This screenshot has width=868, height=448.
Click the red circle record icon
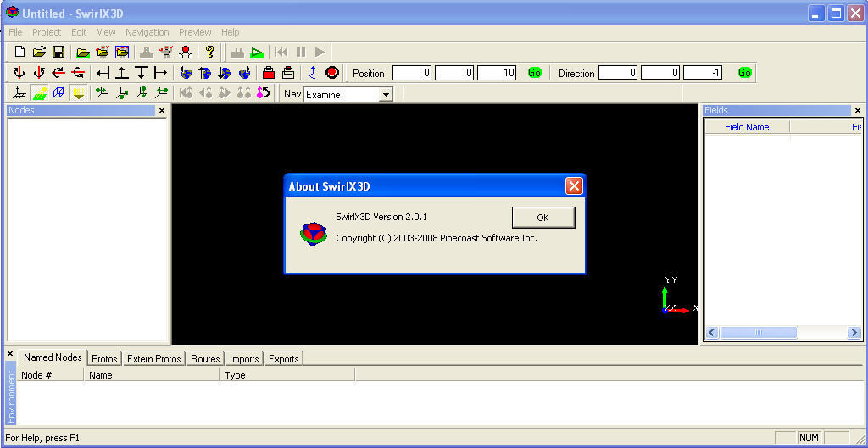pos(332,73)
